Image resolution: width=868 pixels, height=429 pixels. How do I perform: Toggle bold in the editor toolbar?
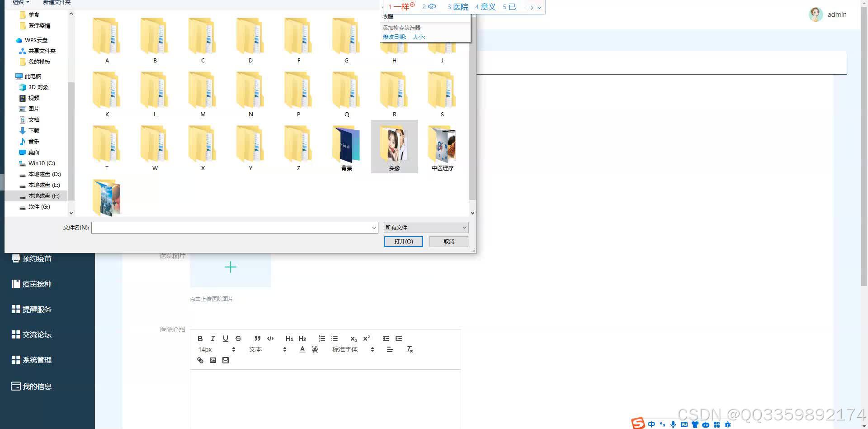click(200, 338)
